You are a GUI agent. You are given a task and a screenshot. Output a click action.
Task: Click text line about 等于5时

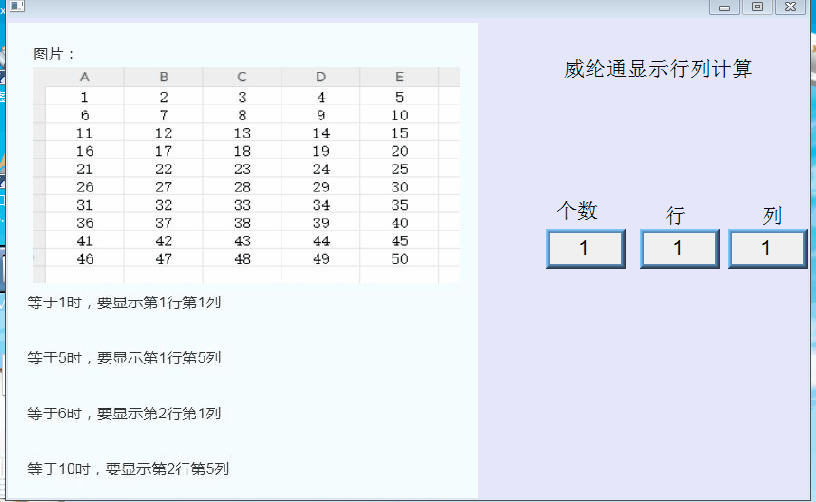click(x=124, y=357)
